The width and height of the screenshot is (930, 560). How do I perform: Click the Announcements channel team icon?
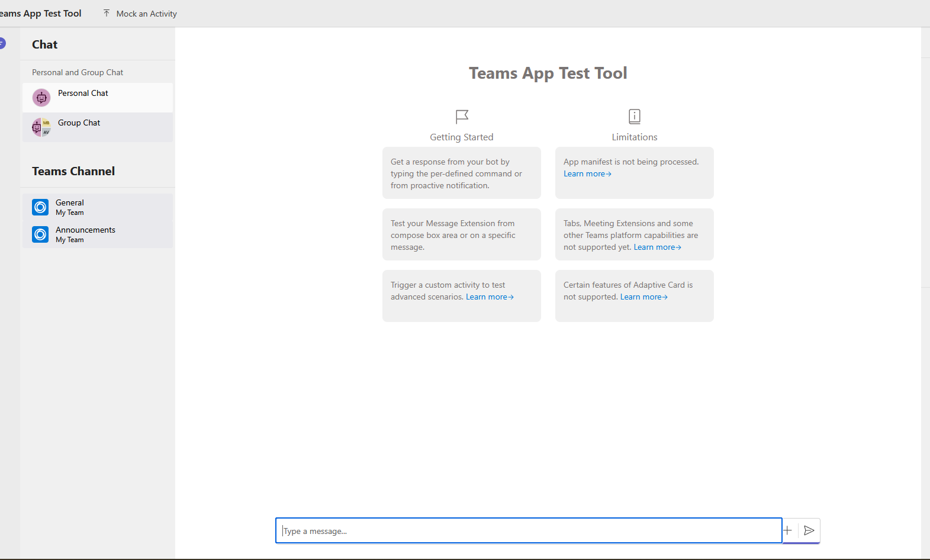(40, 234)
